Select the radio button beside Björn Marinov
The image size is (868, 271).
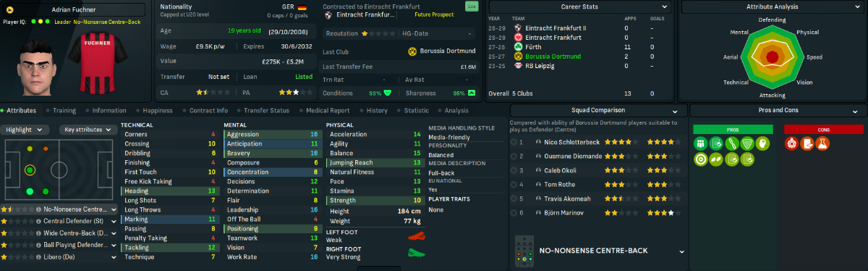click(514, 212)
